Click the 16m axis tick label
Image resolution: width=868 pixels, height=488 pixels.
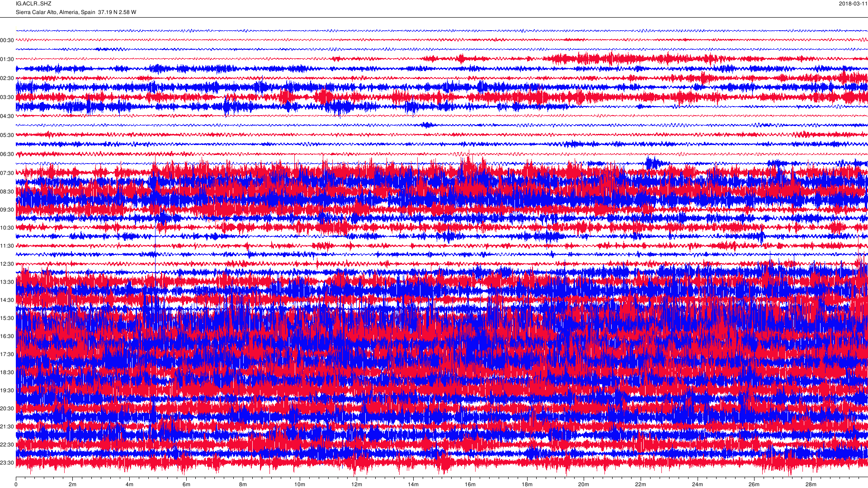point(470,484)
